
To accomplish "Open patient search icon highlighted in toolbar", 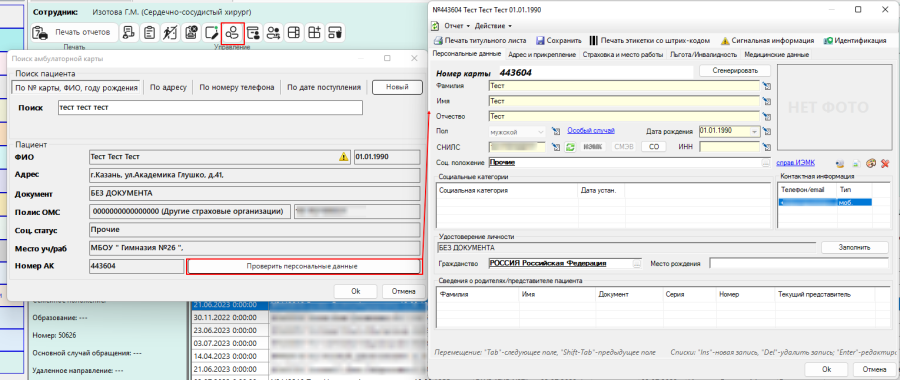I will coord(232,33).
